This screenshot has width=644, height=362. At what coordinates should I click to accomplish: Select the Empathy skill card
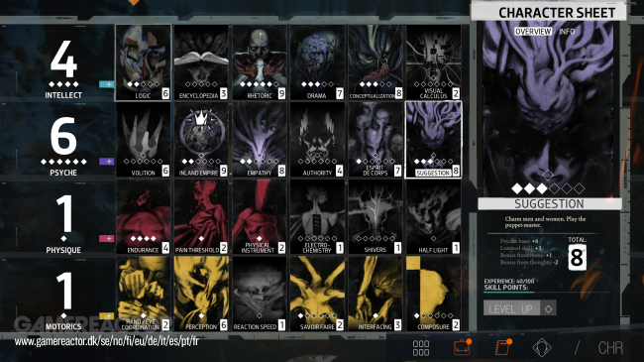(260, 140)
